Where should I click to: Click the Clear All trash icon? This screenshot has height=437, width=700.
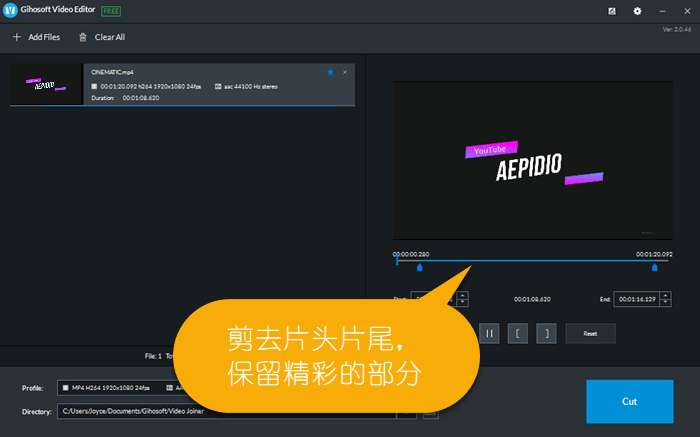click(x=83, y=37)
